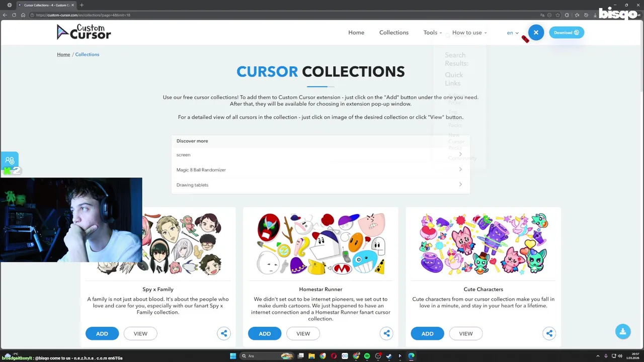Viewport: 644px width, 362px height.
Task: Share the Spy x Family collection
Action: [x=224, y=333]
